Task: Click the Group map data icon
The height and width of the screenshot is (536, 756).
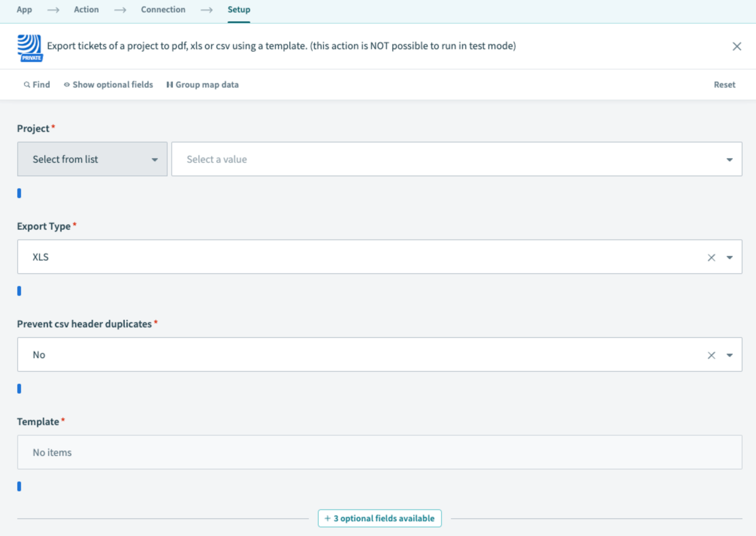Action: tap(169, 85)
